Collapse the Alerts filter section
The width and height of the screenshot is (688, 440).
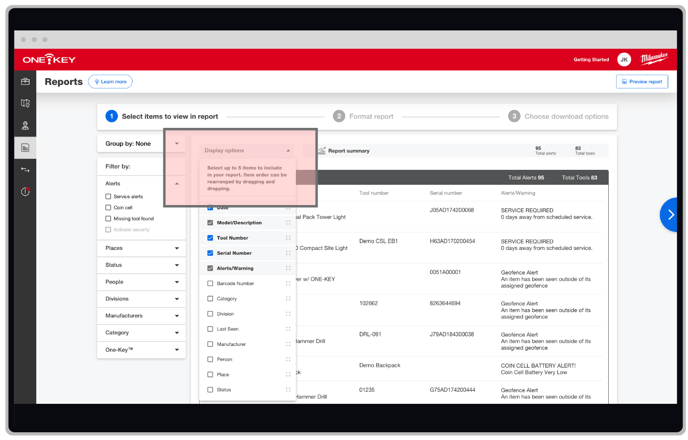(x=177, y=184)
